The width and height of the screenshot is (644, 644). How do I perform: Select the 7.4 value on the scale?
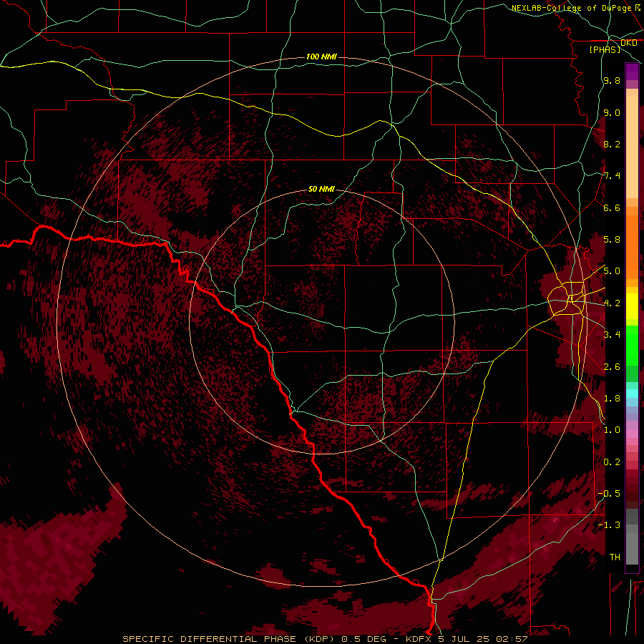612,176
